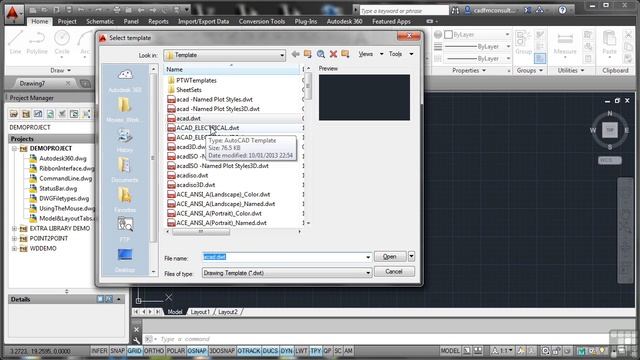
Task: Click the wrench customize icon near command line
Action: click(x=136, y=340)
